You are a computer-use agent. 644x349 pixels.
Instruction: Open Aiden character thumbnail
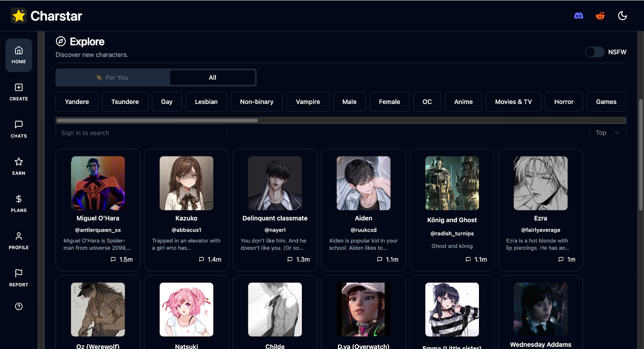click(x=363, y=183)
